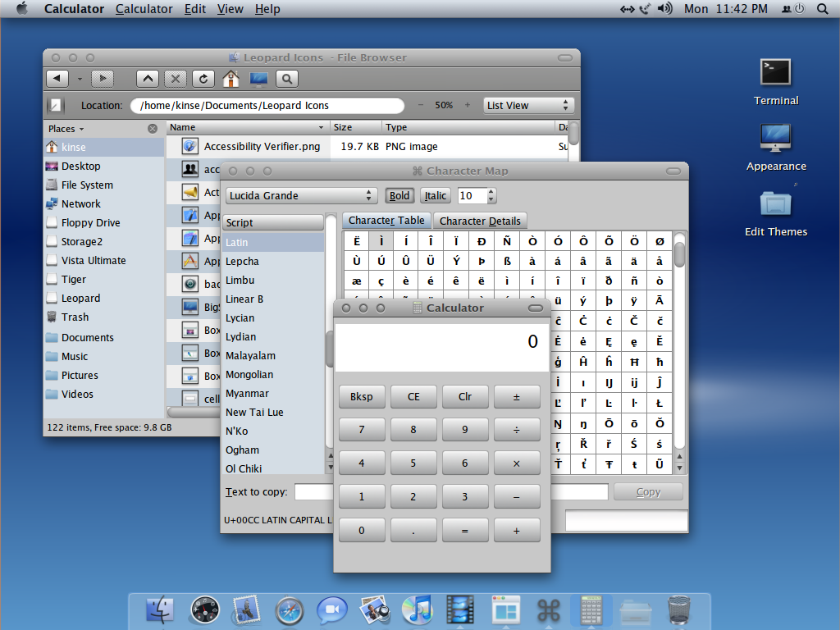Viewport: 840px width, 630px height.
Task: Select the ß character cell
Action: click(507, 261)
